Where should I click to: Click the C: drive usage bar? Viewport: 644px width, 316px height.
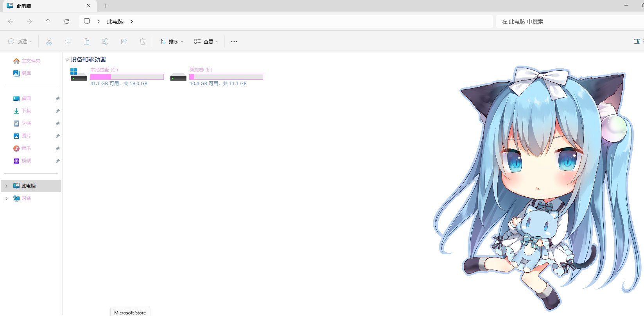tap(127, 77)
